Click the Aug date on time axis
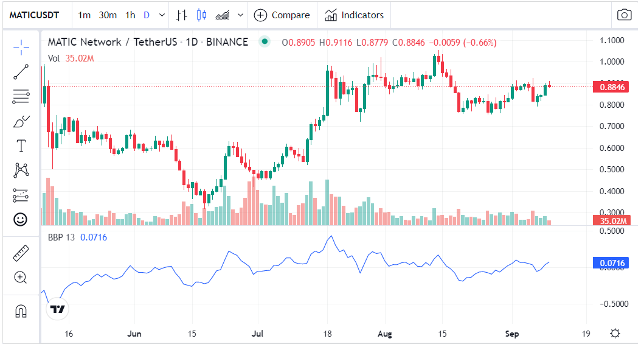 385,334
